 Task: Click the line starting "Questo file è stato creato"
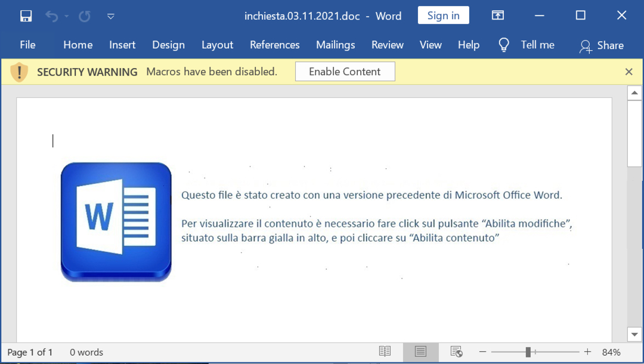coord(371,195)
